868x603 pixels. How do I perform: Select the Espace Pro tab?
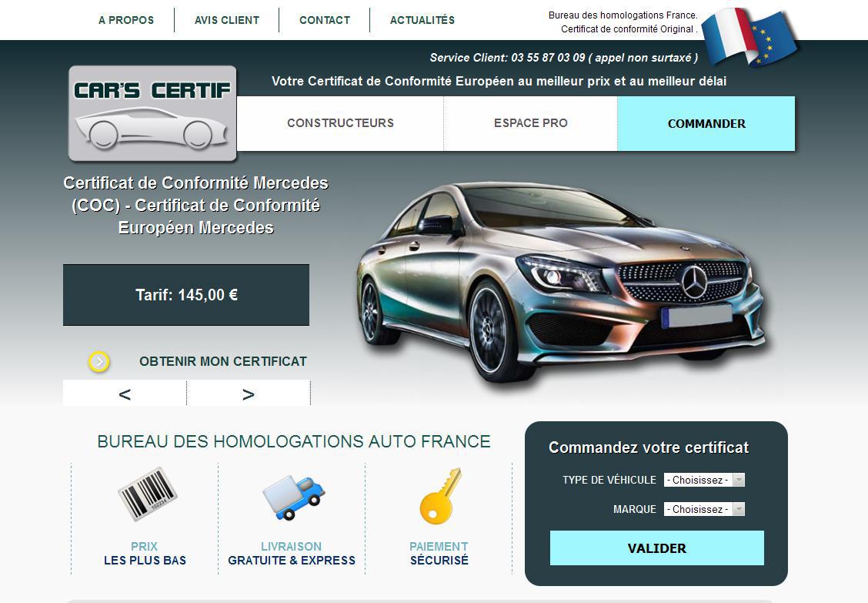[531, 123]
